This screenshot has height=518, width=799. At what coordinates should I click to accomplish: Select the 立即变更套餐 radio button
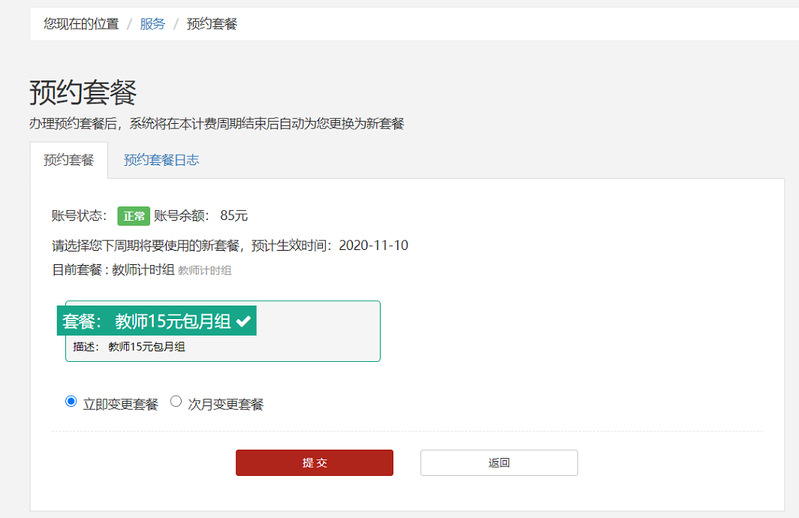coord(71,402)
